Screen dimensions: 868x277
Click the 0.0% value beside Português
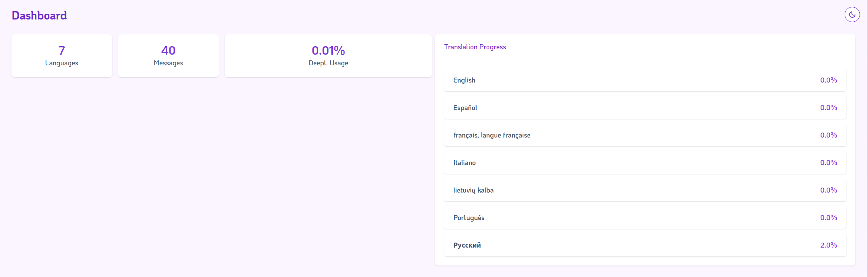click(x=829, y=217)
